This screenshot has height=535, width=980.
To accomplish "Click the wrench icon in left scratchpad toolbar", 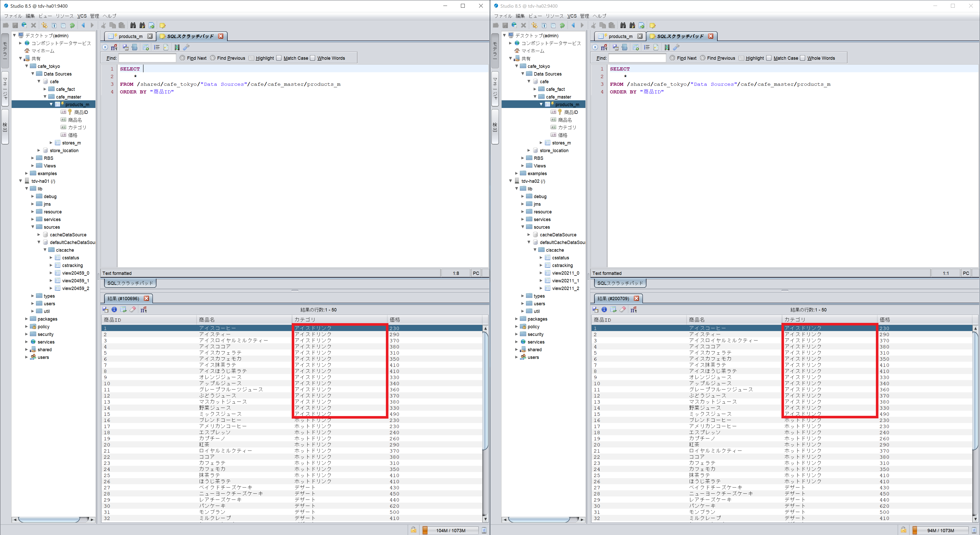I will (x=186, y=47).
